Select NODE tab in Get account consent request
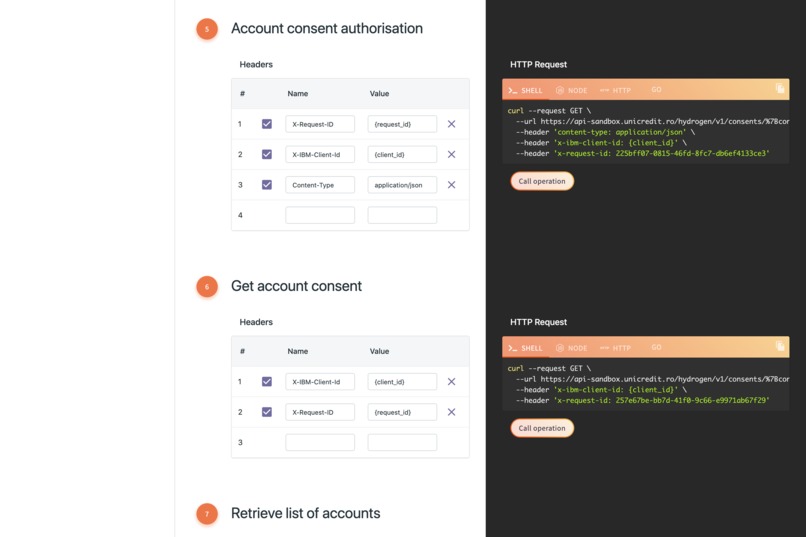The width and height of the screenshot is (806, 537). point(572,348)
